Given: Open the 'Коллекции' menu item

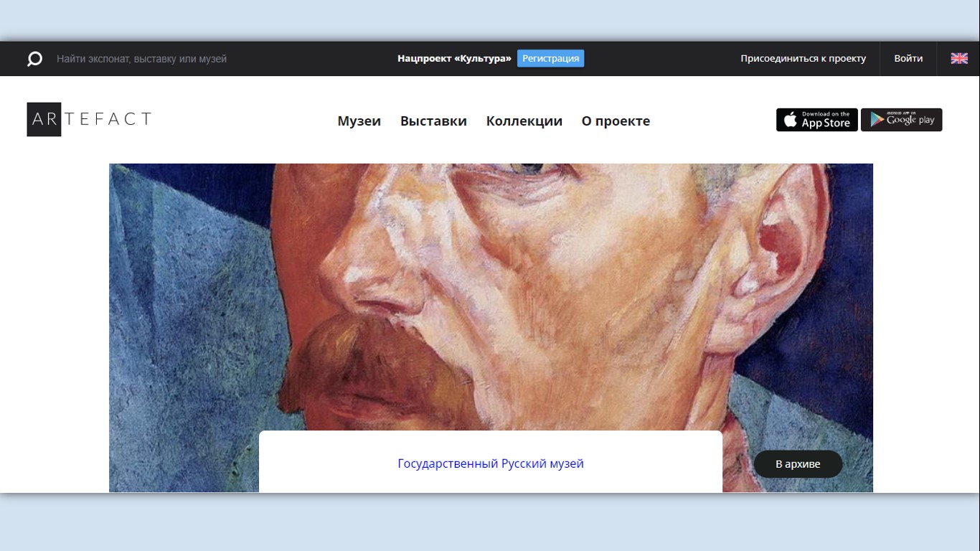Looking at the screenshot, I should coord(524,121).
